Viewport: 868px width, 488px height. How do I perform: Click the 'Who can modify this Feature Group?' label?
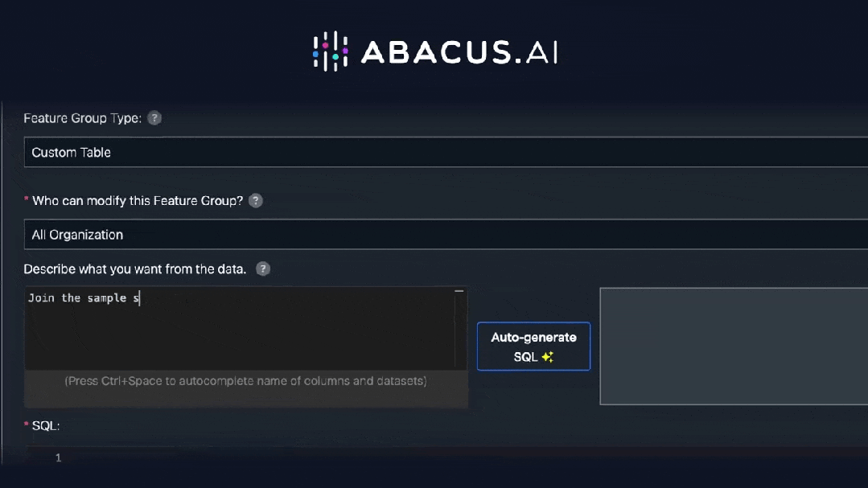click(x=138, y=201)
